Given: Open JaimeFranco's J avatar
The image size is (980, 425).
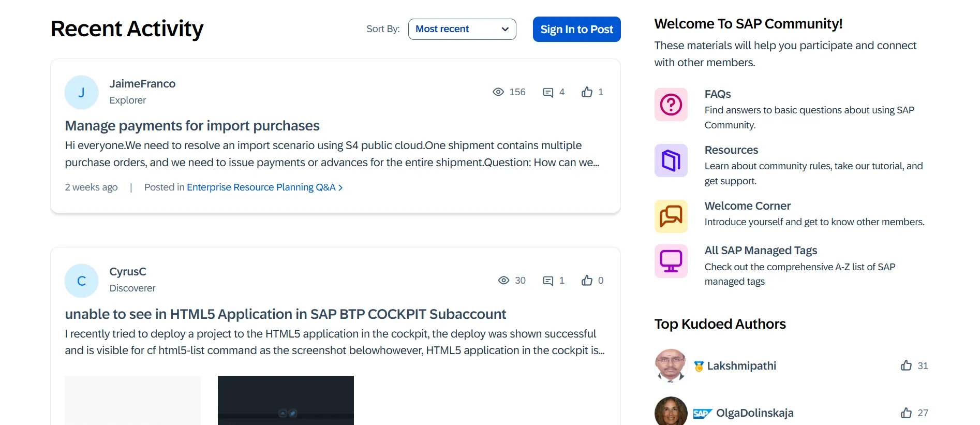Looking at the screenshot, I should [x=81, y=92].
